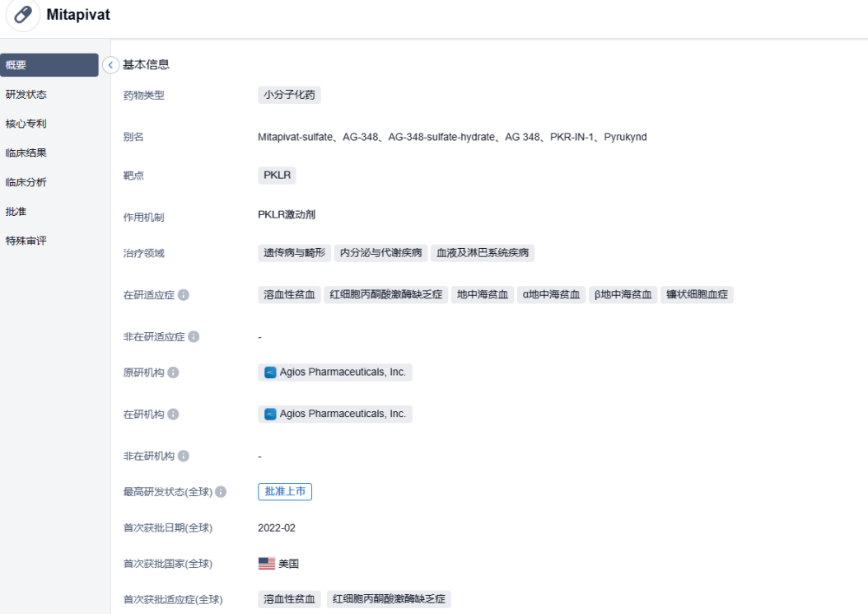Screen dimensions: 868x614
Task: Click info icon next to 非在研适应症
Action: pos(194,336)
